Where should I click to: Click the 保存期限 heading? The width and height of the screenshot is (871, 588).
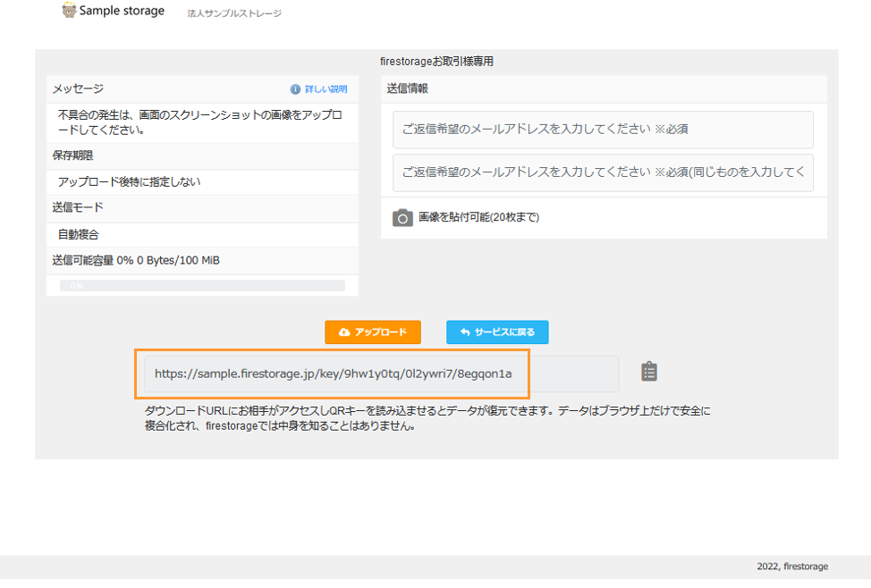(72, 155)
